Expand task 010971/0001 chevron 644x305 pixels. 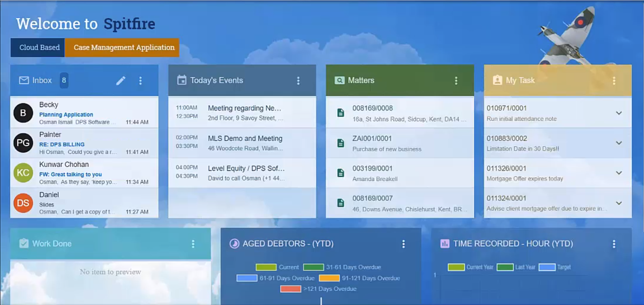(619, 113)
